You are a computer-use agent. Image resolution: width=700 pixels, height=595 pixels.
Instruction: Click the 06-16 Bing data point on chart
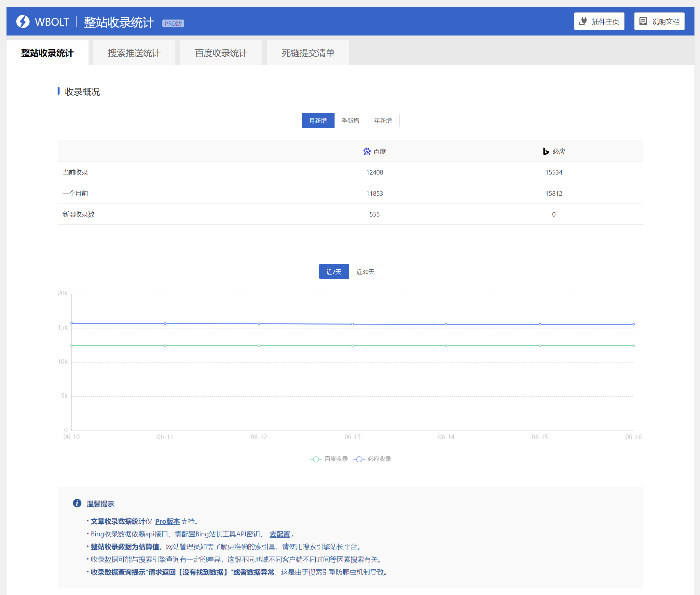633,324
